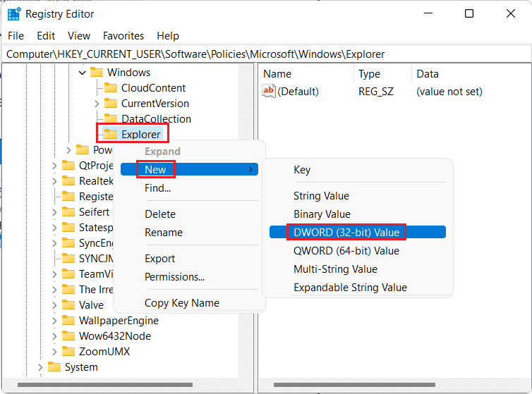Click the QtProject folder icon
This screenshot has width=532, height=394.
(x=68, y=165)
